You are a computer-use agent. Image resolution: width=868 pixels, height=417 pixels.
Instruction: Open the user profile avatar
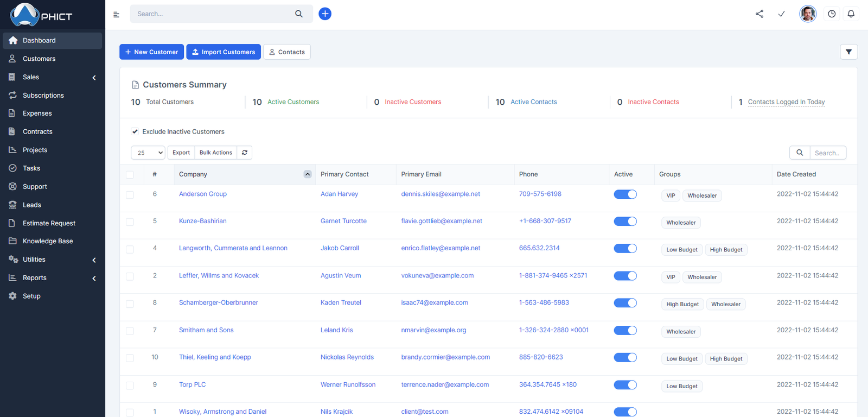click(x=808, y=14)
